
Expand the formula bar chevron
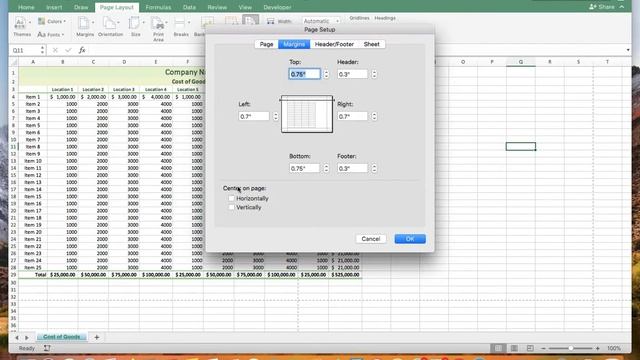[x=628, y=50]
